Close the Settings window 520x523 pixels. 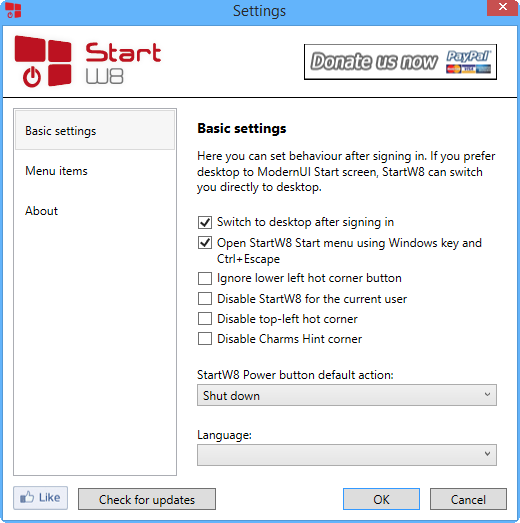pos(502,7)
